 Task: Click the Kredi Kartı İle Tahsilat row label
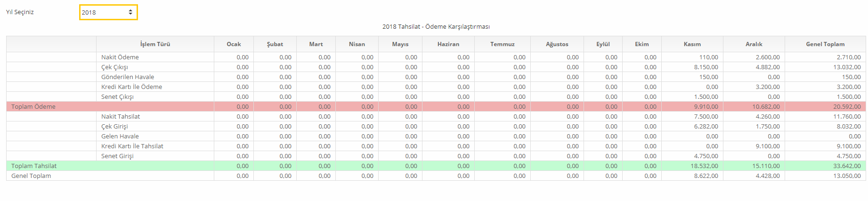click(x=132, y=146)
